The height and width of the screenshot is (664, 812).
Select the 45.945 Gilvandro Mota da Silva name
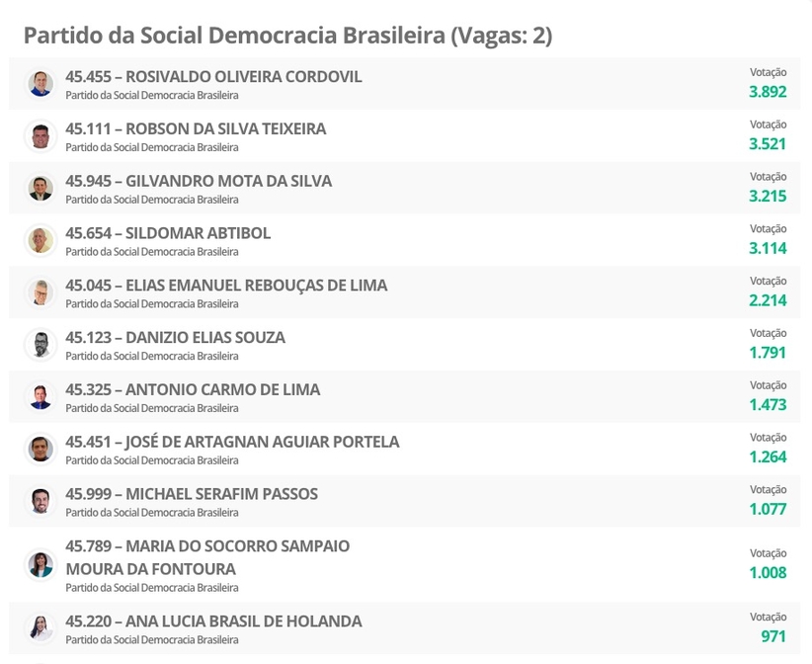[x=199, y=182]
